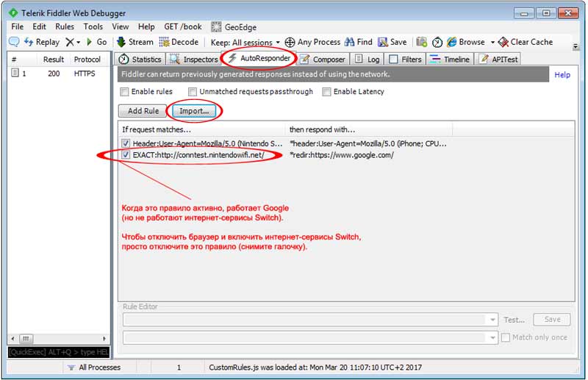Image resolution: width=588 pixels, height=380 pixels.
Task: Click the session list scrollbar thumb
Action: click(x=26, y=339)
